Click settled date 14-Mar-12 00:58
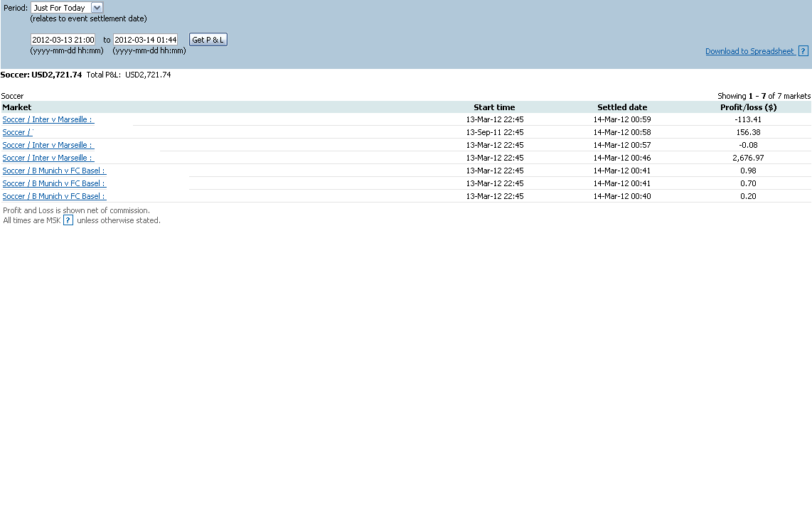812x523 pixels. coord(622,132)
